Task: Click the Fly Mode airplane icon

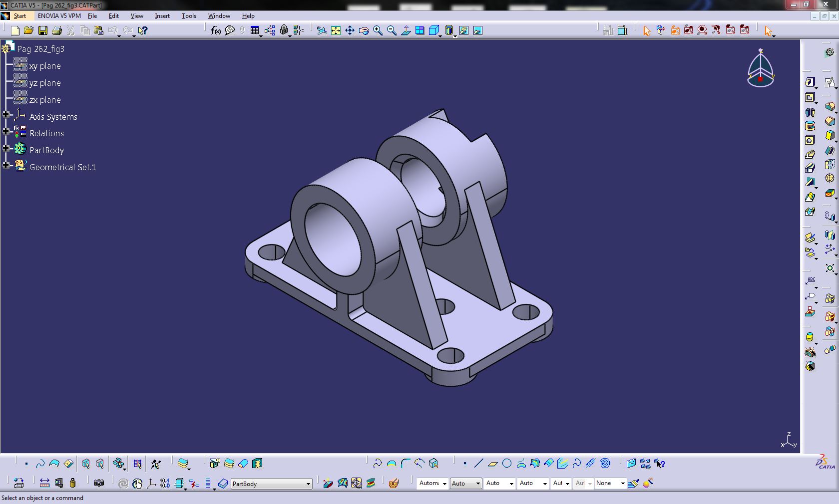Action: pyautogui.click(x=322, y=30)
